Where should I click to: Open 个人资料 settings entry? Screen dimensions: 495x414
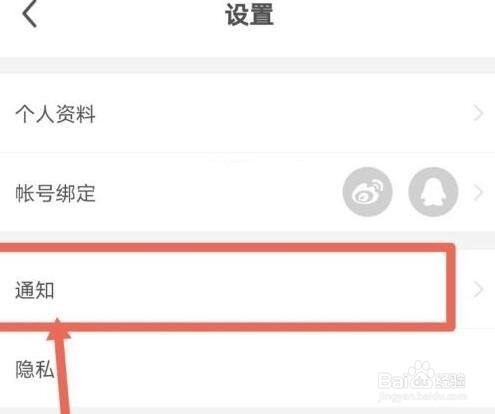(247, 113)
